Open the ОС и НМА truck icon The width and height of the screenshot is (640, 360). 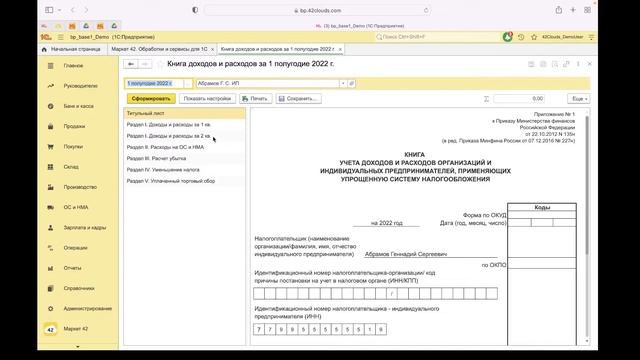51,207
